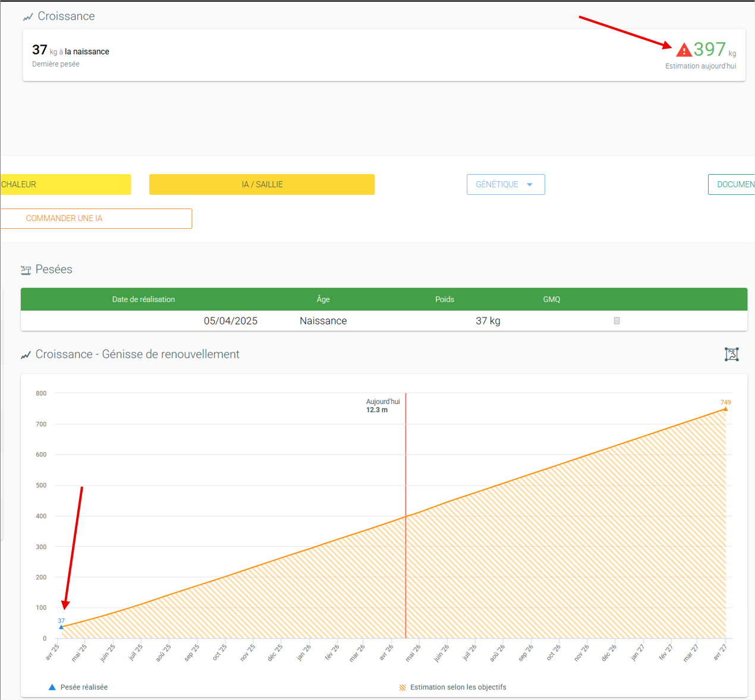
Task: Click the Estimation aujourd'hui label
Action: coord(700,66)
